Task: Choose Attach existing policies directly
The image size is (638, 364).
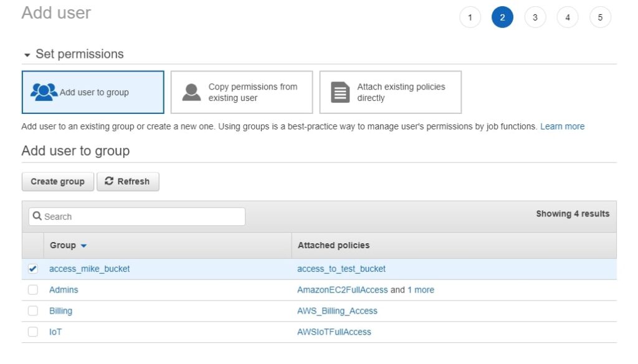Action: [390, 91]
